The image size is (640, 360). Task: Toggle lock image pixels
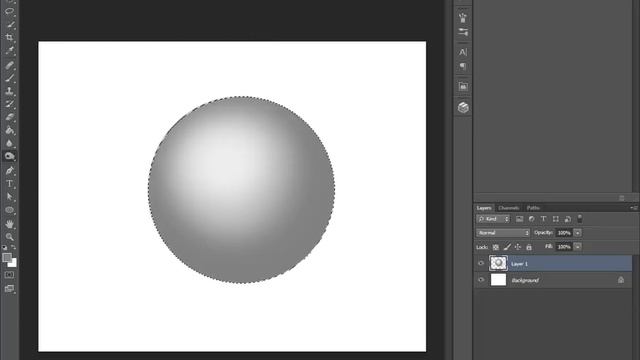coord(507,247)
